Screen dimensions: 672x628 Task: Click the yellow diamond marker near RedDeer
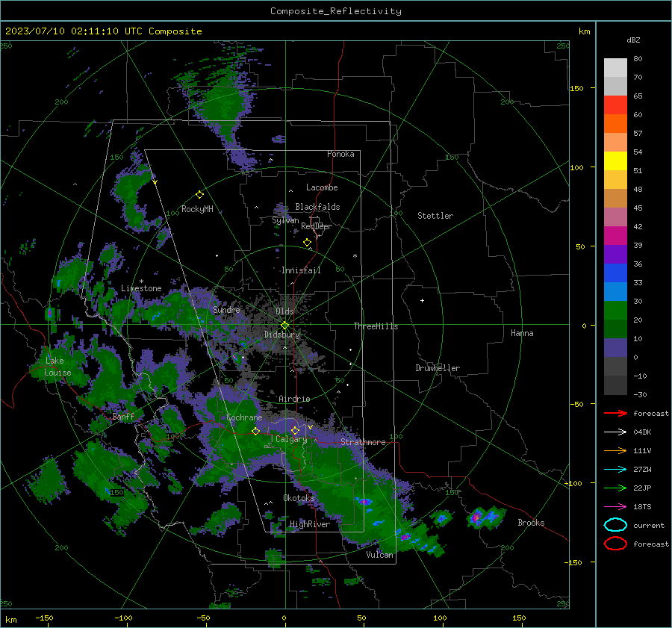click(x=307, y=243)
